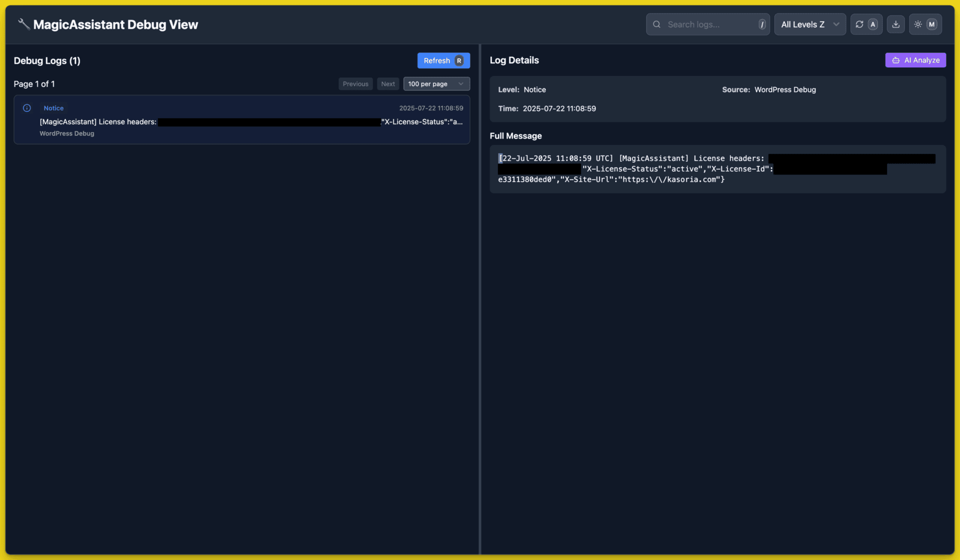
Task: Click the A shortcut badge by refresh icon
Action: (x=873, y=24)
